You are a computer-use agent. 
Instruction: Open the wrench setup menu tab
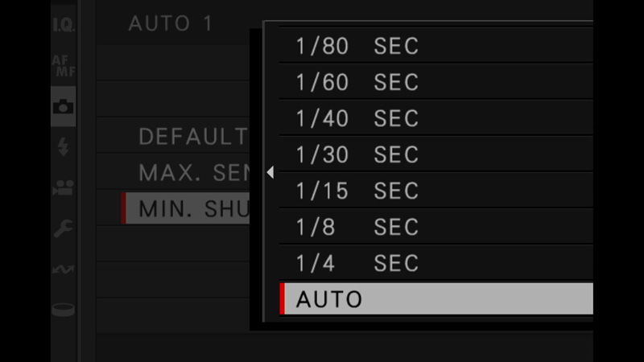(64, 228)
